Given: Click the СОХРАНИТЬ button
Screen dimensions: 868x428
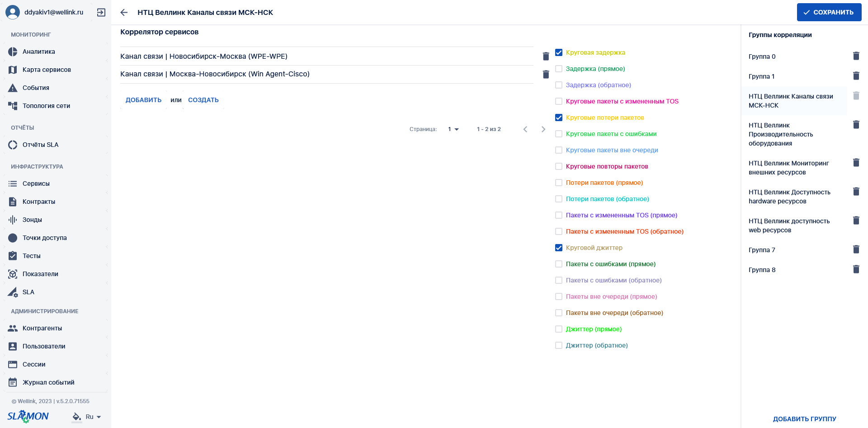Looking at the screenshot, I should tap(829, 12).
